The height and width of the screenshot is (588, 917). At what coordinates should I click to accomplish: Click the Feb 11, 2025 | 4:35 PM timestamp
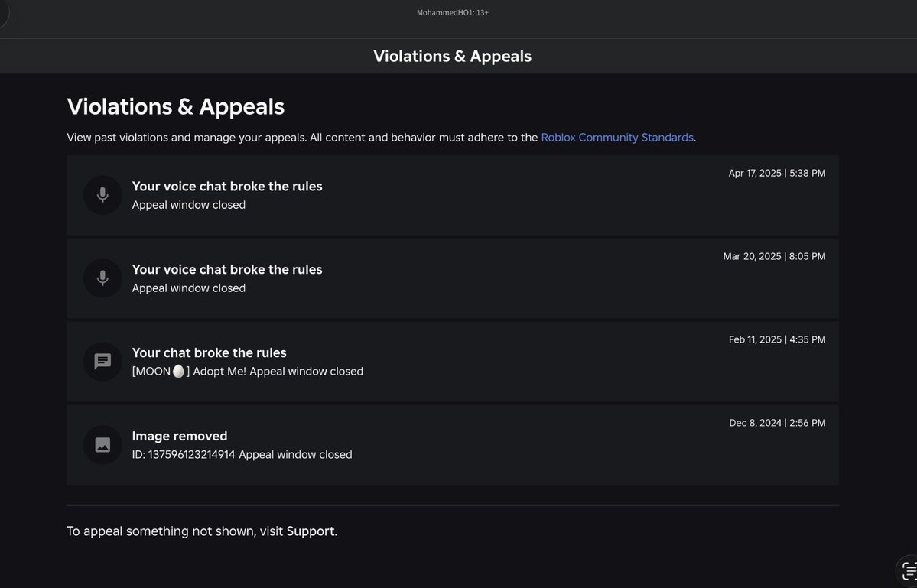[777, 339]
